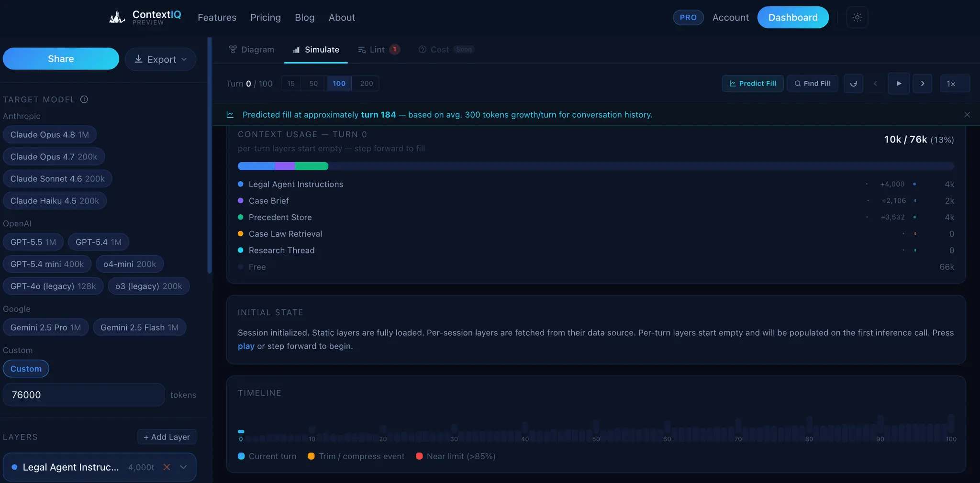Step forward to the next turn
Viewport: 980px width, 483px height.
[923, 83]
